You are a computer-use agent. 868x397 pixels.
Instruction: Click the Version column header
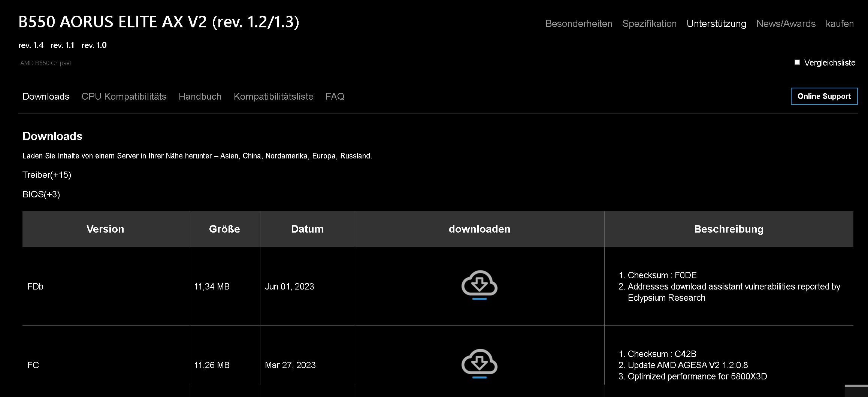point(105,229)
